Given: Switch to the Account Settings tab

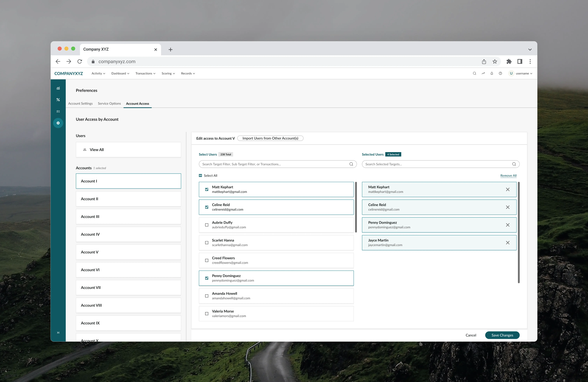Looking at the screenshot, I should pyautogui.click(x=80, y=104).
